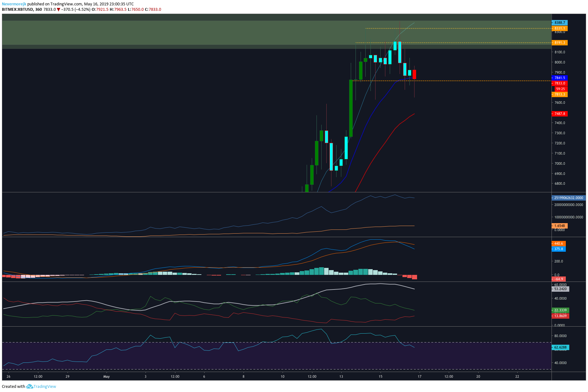Click date 17 on time axis
588x392 pixels.
(x=420, y=377)
